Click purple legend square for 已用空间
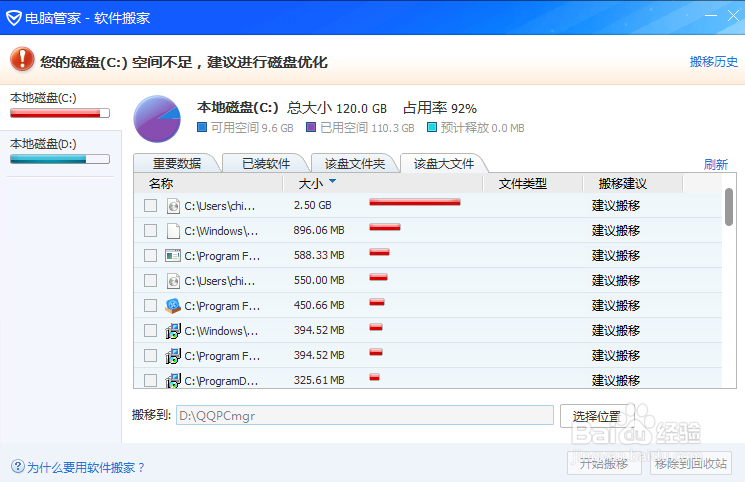Screen dimensions: 745x482 (x=311, y=127)
